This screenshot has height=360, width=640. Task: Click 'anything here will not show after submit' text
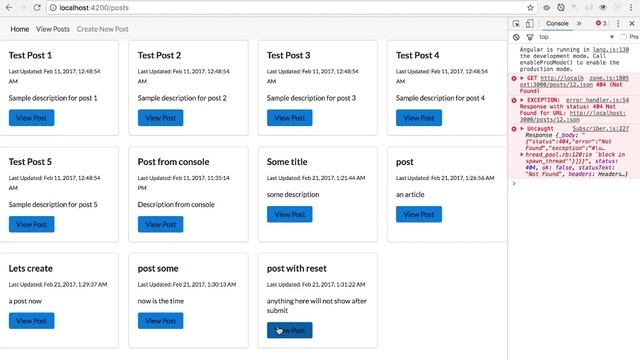coord(317,306)
